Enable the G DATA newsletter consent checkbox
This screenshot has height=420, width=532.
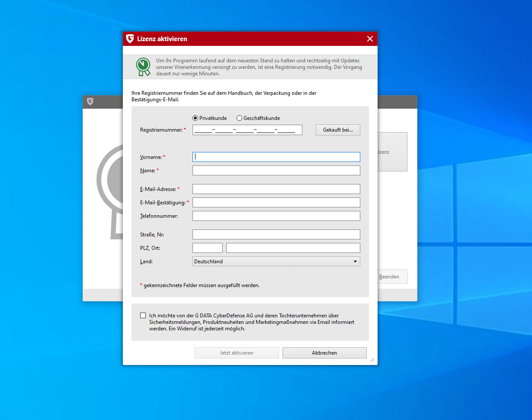pyautogui.click(x=143, y=316)
